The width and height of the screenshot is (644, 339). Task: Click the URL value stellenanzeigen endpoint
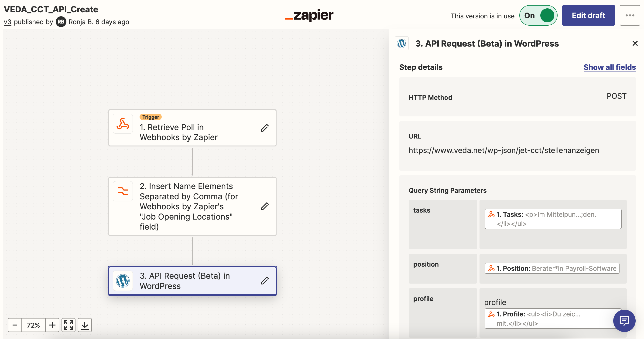coord(504,150)
